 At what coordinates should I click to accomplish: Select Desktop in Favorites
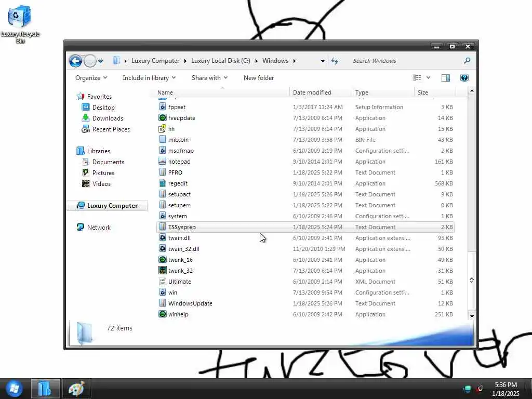click(103, 107)
